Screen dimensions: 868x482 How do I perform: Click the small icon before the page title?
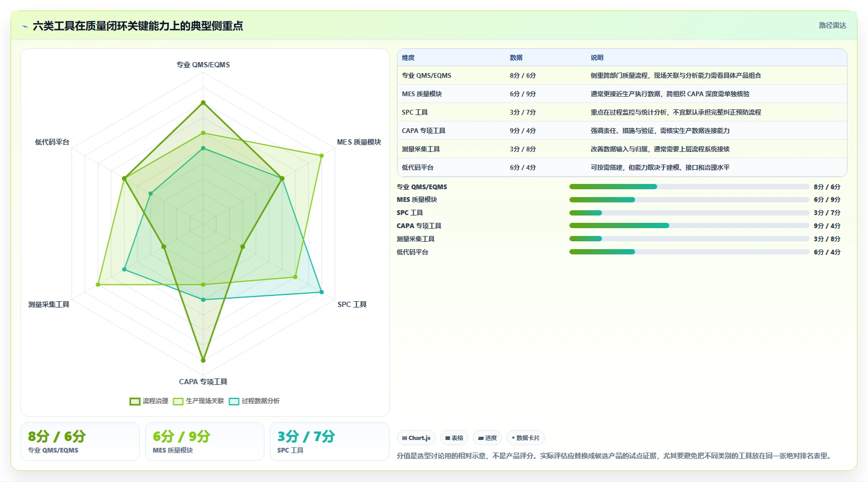(25, 26)
